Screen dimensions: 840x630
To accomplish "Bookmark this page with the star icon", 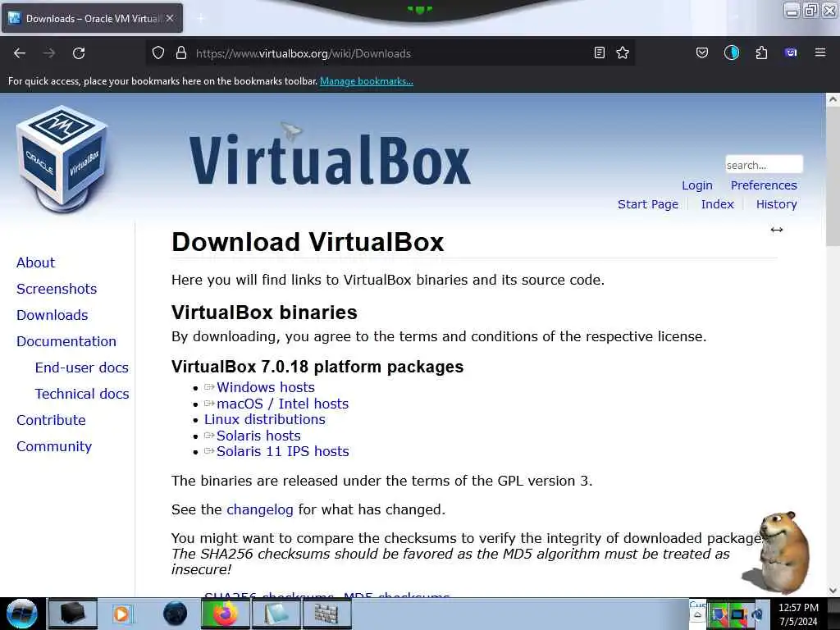I will click(623, 52).
